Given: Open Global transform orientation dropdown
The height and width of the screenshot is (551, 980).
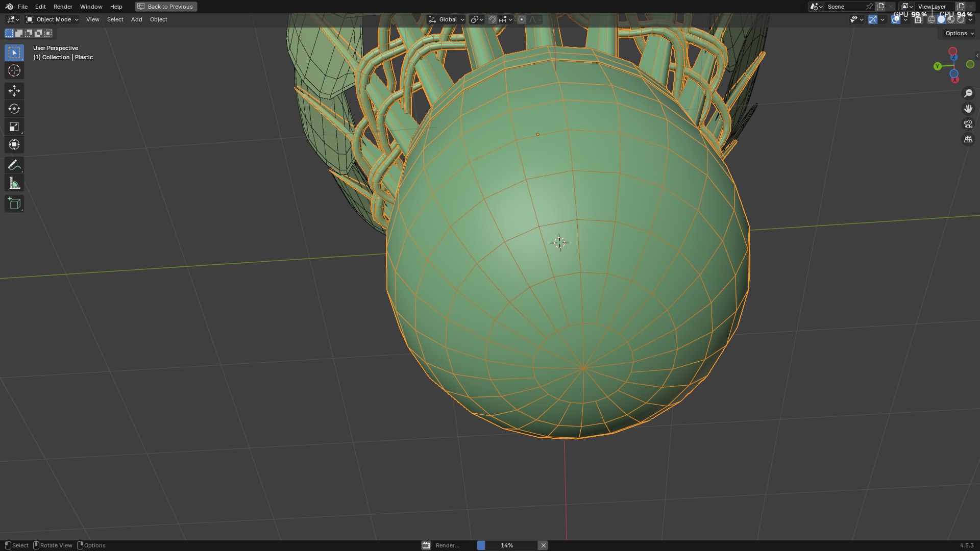Looking at the screenshot, I should point(447,19).
